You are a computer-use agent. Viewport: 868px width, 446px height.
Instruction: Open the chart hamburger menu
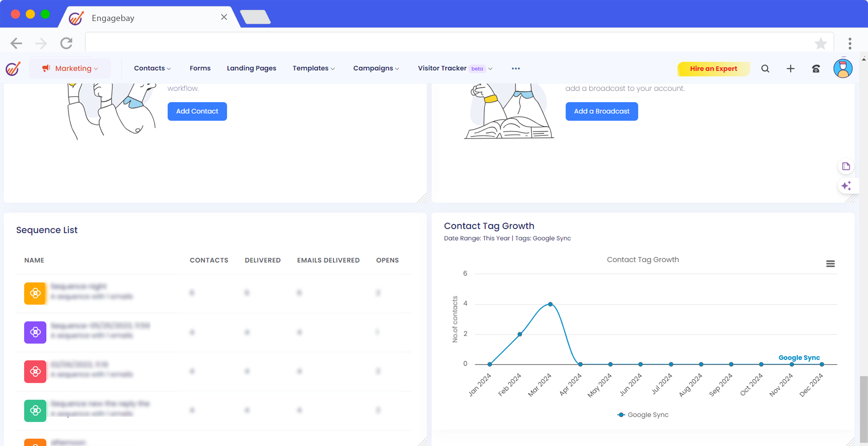[x=830, y=264]
